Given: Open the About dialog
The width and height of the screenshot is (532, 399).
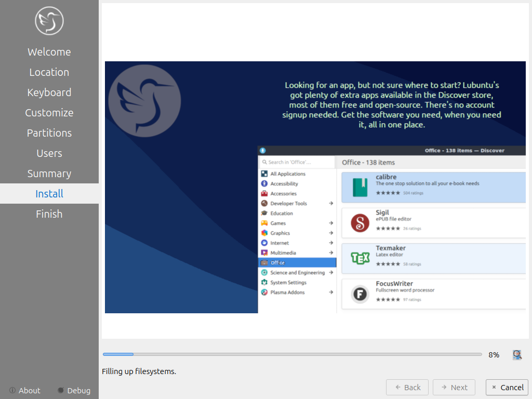Looking at the screenshot, I should click(24, 390).
